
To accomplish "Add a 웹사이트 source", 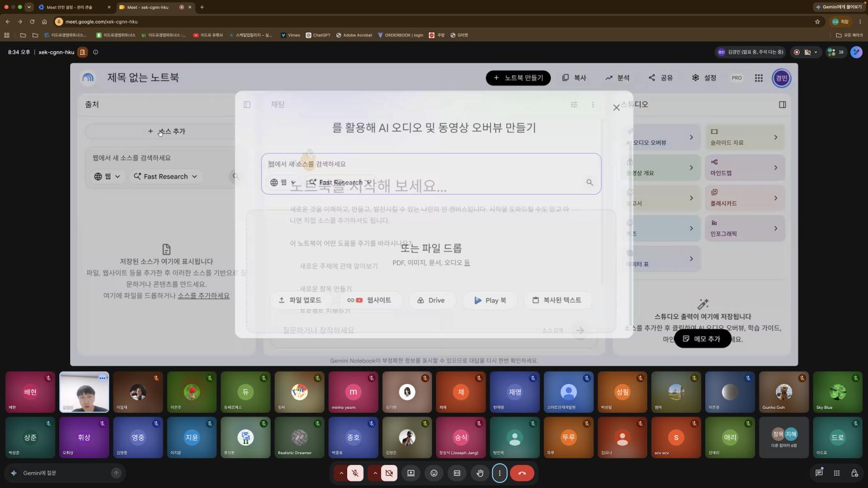I will point(370,300).
